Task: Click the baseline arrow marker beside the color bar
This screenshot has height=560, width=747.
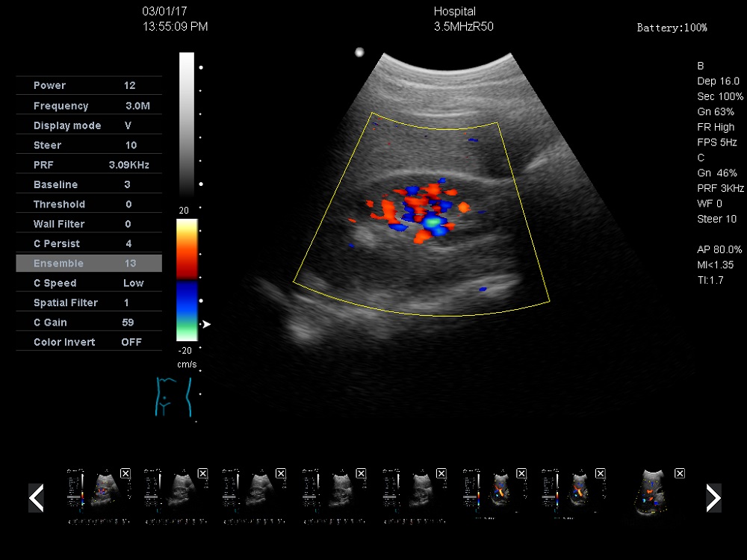Action: (x=206, y=324)
